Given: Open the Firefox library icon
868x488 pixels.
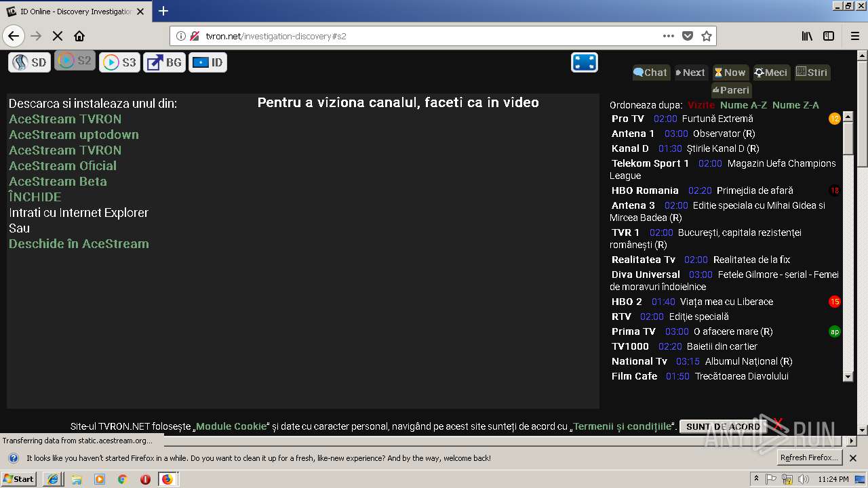Looking at the screenshot, I should click(807, 36).
